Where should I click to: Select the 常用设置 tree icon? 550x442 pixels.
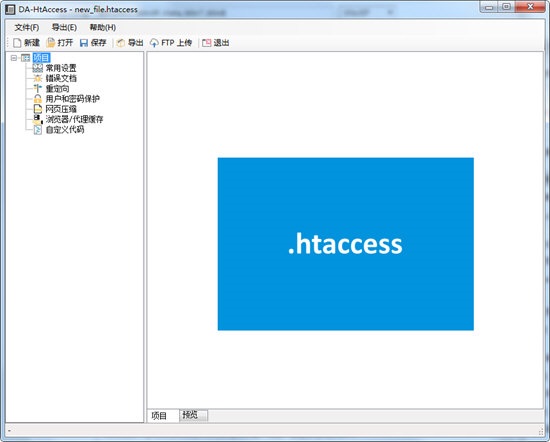[38, 68]
